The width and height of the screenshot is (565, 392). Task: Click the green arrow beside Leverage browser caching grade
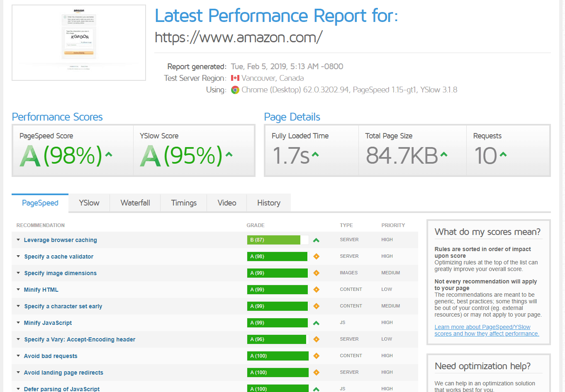[316, 240]
